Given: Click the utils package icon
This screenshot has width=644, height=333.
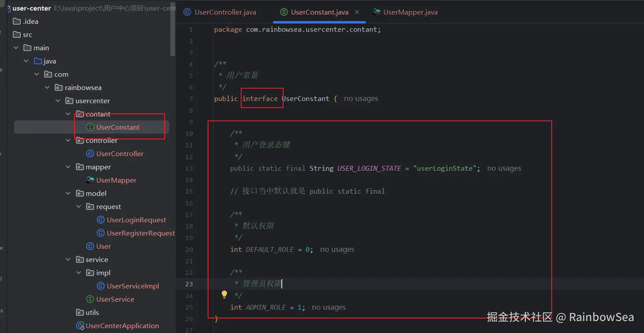Looking at the screenshot, I should (80, 312).
